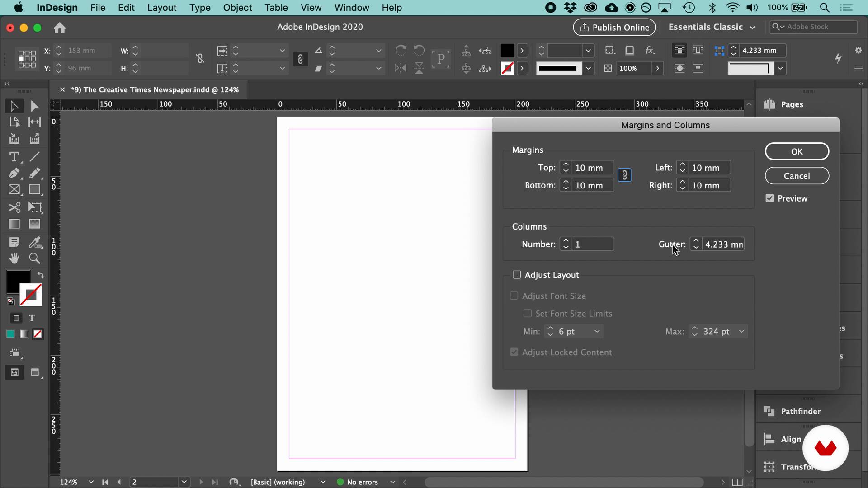Viewport: 868px width, 488px height.
Task: Select the Direct Selection tool
Action: click(34, 106)
